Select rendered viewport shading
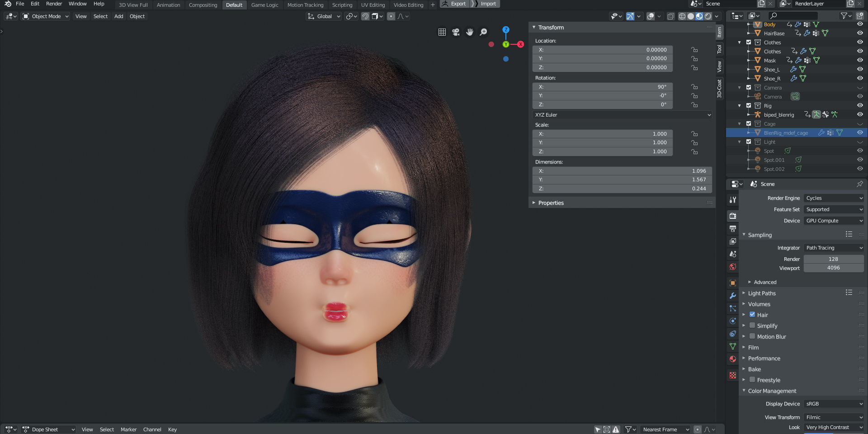The width and height of the screenshot is (868, 434). 708,16
